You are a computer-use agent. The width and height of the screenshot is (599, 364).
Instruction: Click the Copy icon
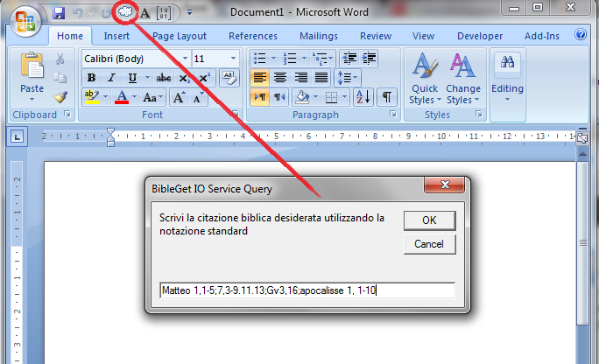click(60, 78)
